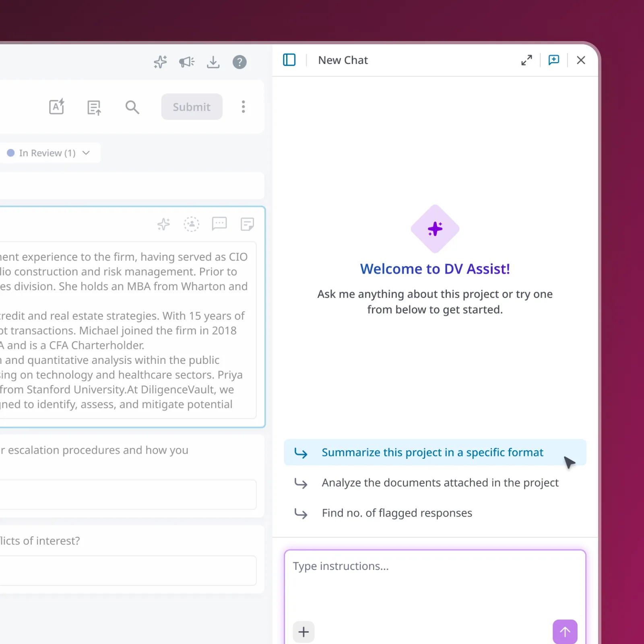Select 'Find no. of flagged responses' suggestion
The width and height of the screenshot is (644, 644).
click(435, 513)
